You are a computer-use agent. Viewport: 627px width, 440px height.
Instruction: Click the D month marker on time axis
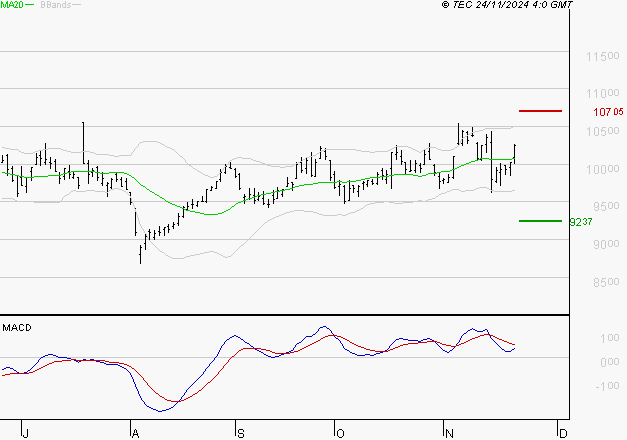point(563,434)
